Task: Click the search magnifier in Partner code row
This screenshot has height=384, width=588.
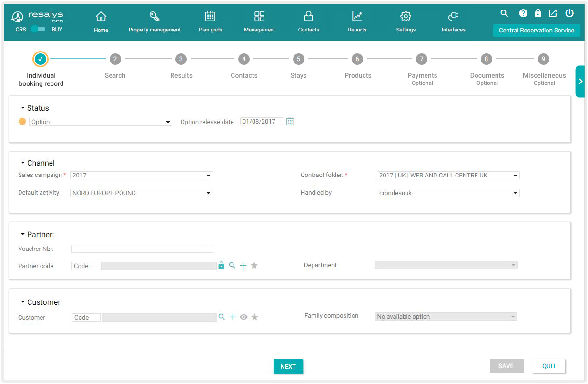Action: point(232,266)
